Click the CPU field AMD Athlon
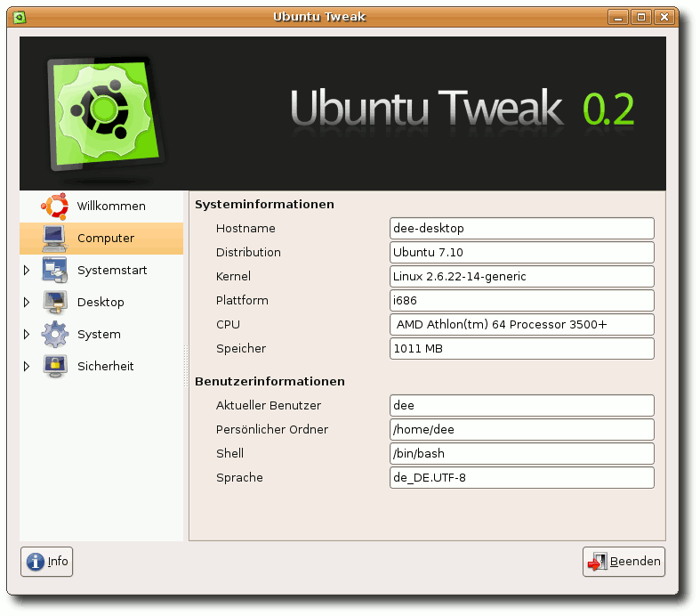700x616 pixels. pos(522,325)
